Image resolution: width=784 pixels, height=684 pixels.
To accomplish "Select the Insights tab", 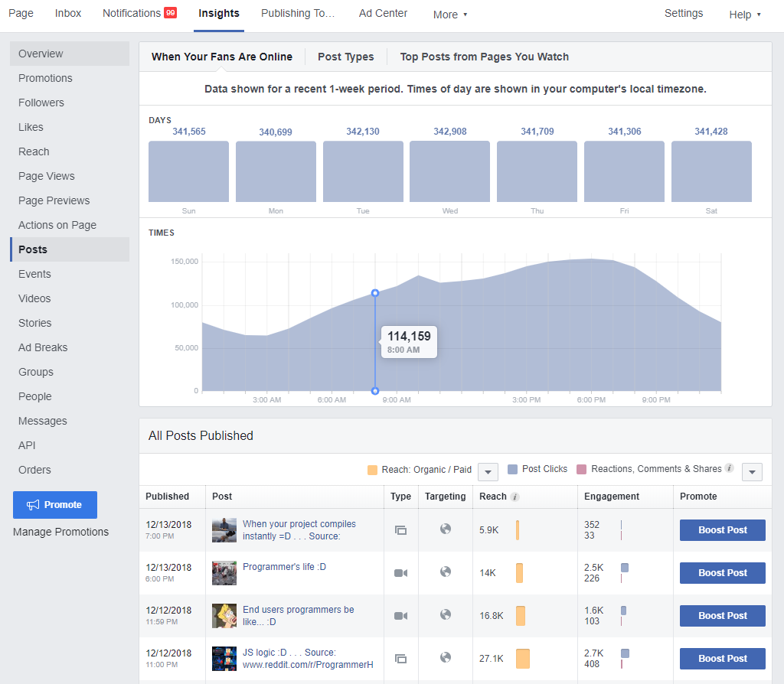I will point(219,13).
